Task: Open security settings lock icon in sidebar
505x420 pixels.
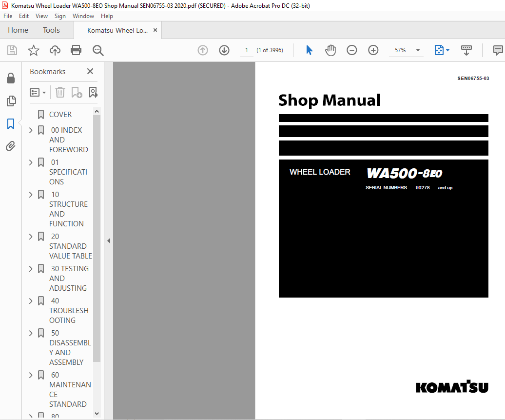Action: 11,78
